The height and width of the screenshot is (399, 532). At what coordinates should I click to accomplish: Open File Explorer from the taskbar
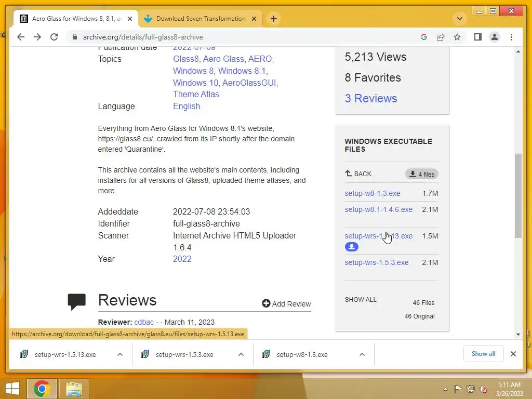click(74, 389)
